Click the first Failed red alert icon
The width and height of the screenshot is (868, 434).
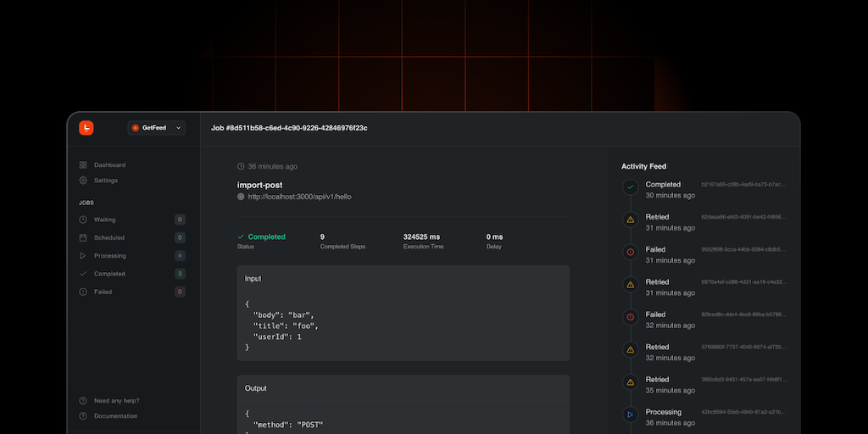click(x=630, y=252)
